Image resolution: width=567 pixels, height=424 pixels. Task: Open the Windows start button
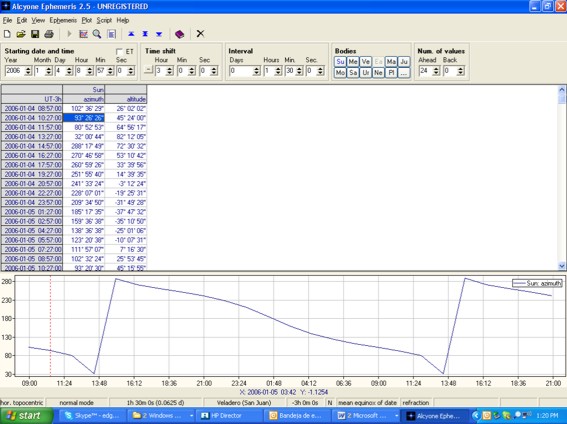[26, 416]
